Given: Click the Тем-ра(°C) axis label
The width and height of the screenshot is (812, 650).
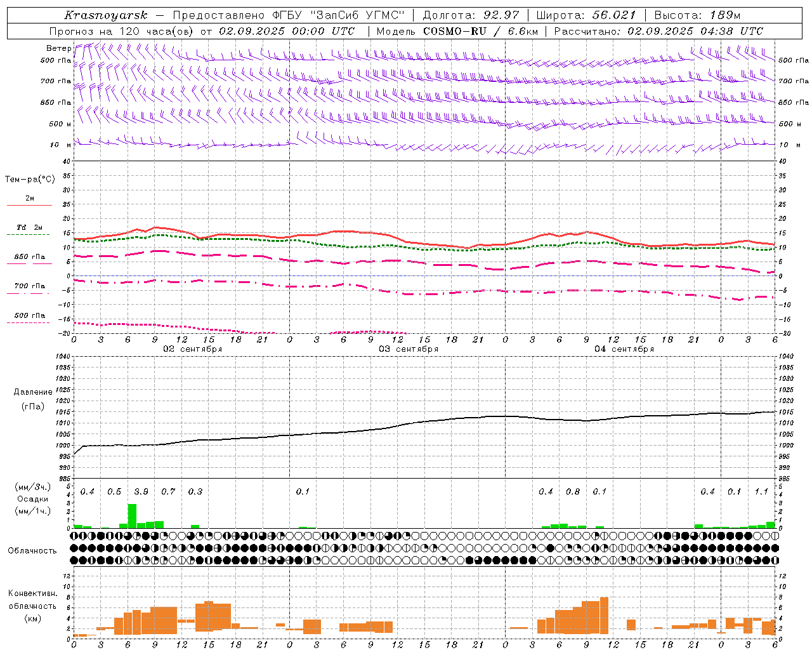Looking at the screenshot, I should pos(30,180).
